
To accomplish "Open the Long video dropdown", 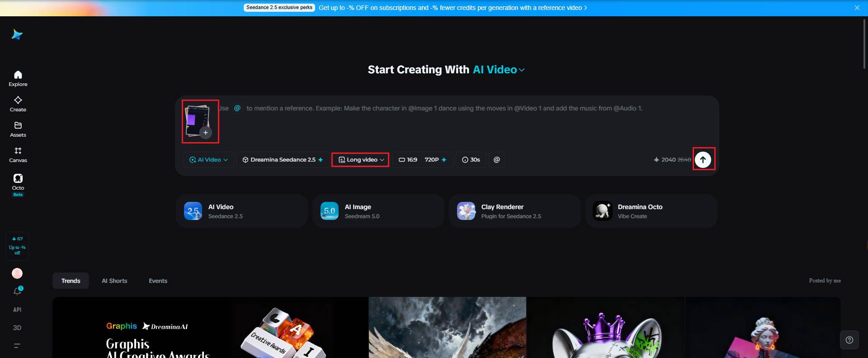I will (x=361, y=160).
